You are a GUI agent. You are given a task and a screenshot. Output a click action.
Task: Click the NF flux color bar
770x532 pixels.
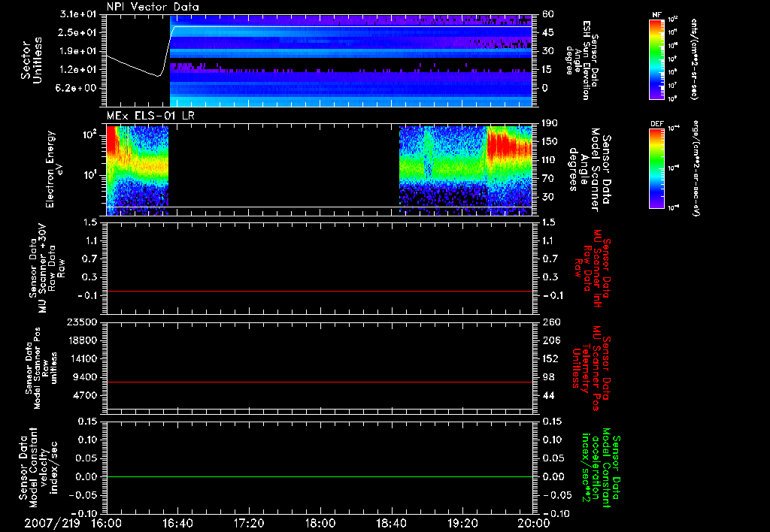656,59
